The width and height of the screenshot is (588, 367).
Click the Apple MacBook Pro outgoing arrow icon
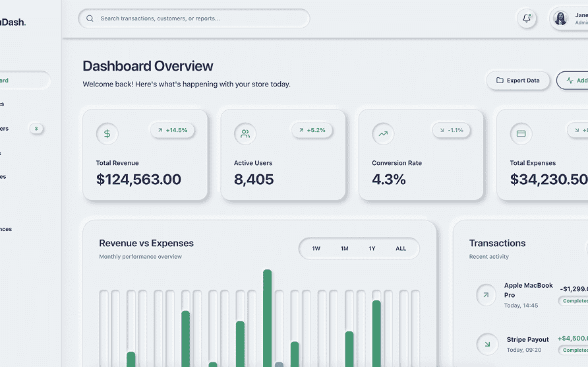pos(486,295)
